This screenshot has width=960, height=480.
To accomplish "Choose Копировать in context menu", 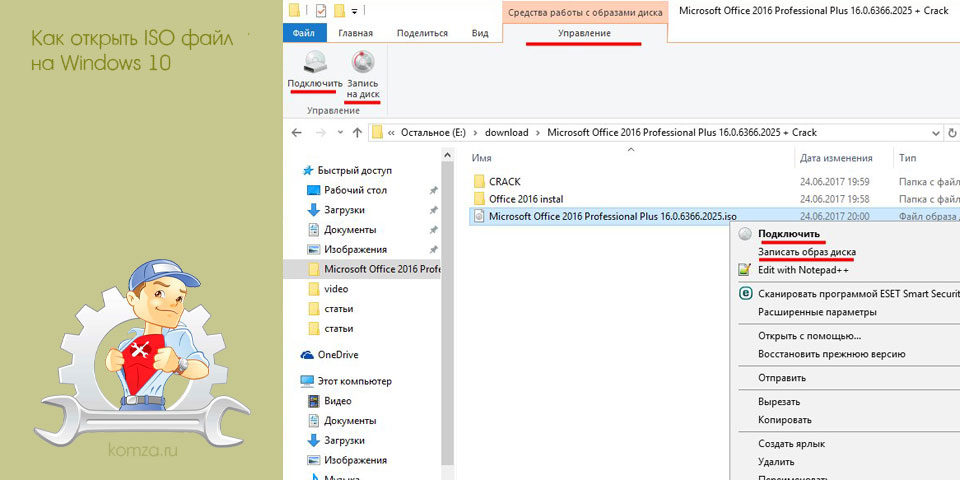I will tap(785, 419).
